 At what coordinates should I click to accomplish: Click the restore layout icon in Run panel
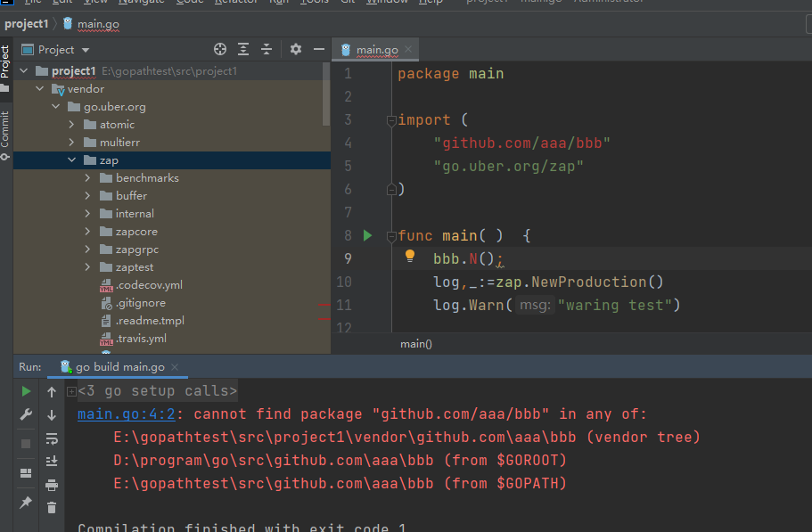click(x=26, y=473)
